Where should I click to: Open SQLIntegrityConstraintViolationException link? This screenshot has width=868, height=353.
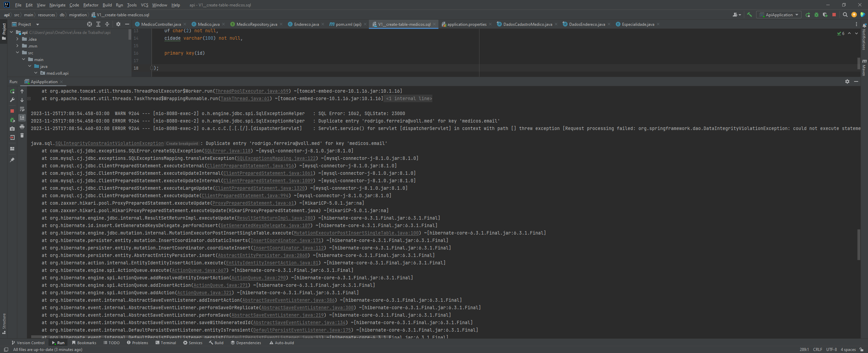[109, 144]
